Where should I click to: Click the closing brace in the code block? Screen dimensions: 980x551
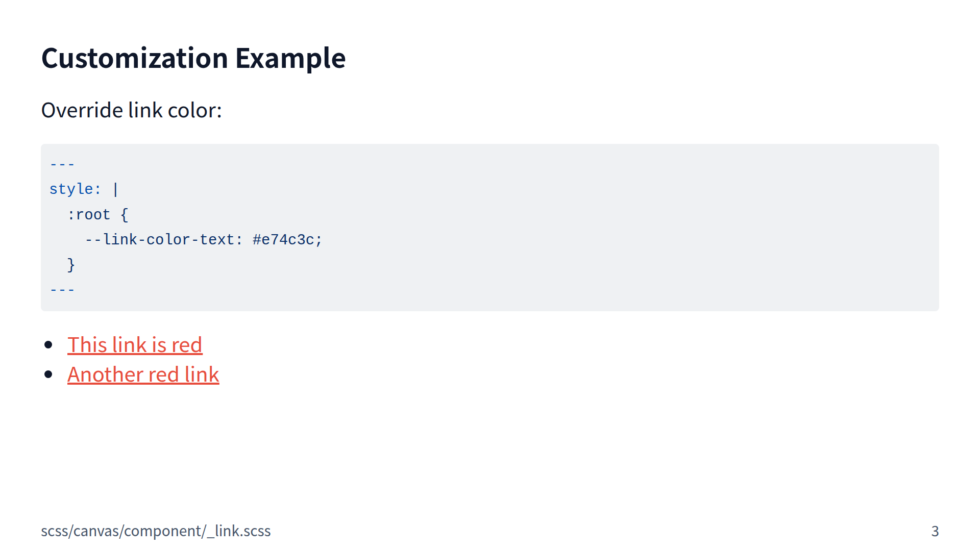point(71,265)
